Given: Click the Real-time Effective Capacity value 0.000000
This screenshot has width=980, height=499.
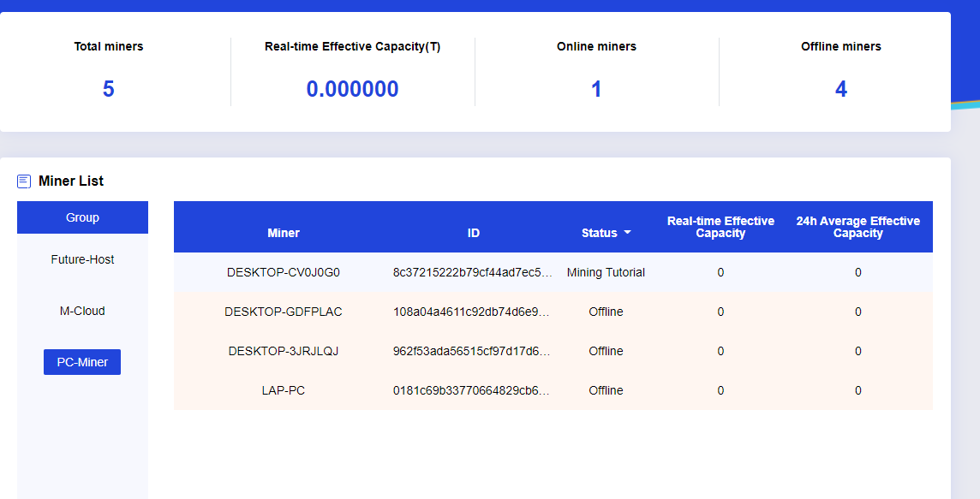Looking at the screenshot, I should click(353, 89).
